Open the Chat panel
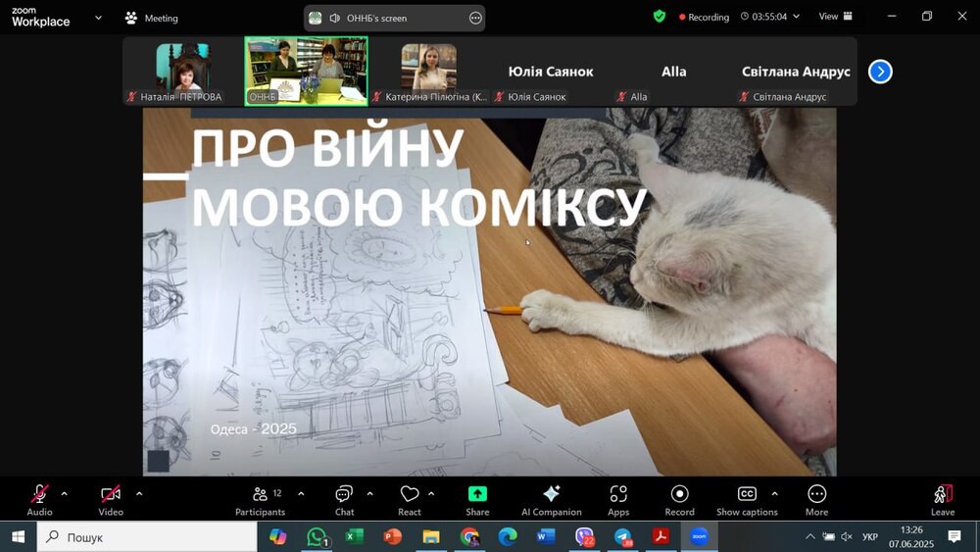 coord(344,495)
